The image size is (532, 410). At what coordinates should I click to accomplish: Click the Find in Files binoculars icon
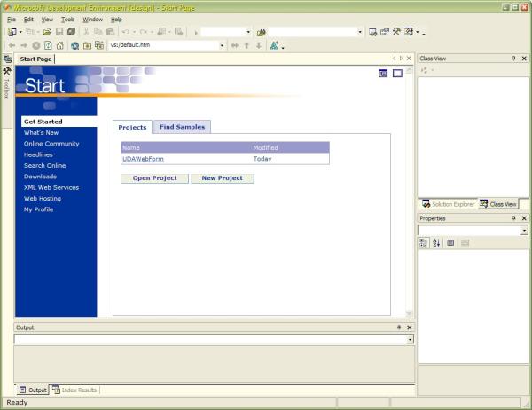(x=262, y=33)
